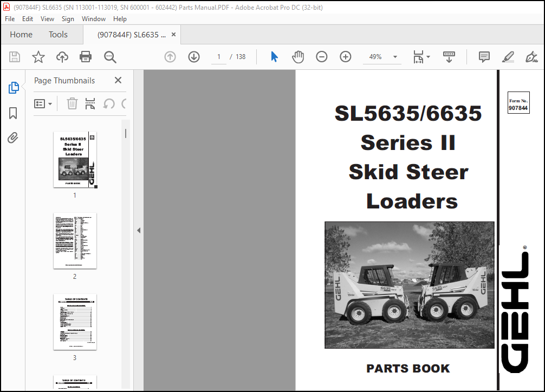Open the zoom level dropdown arrow

(x=395, y=57)
